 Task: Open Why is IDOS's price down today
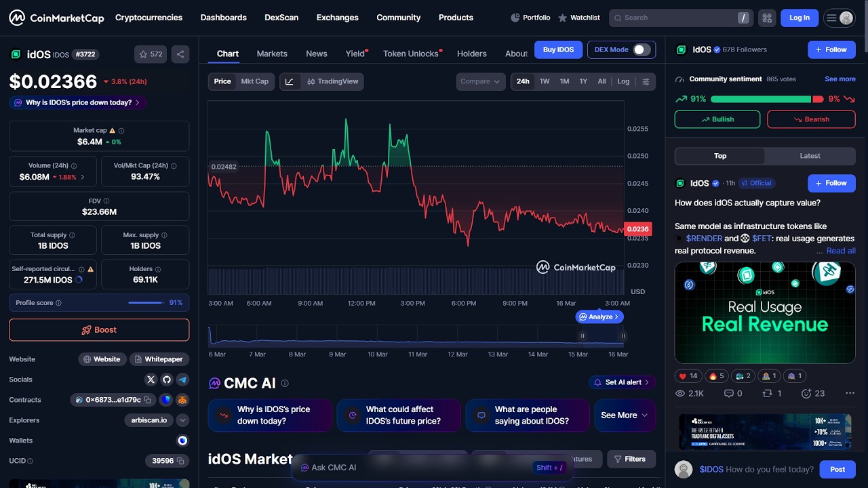point(77,103)
